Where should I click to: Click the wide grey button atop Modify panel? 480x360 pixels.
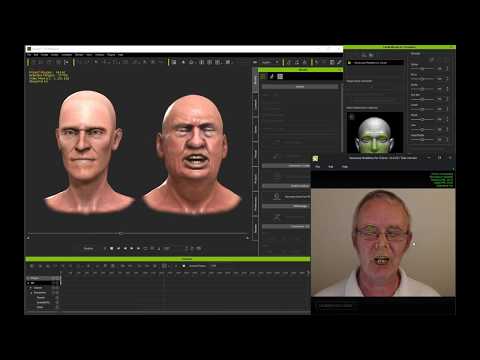click(300, 87)
